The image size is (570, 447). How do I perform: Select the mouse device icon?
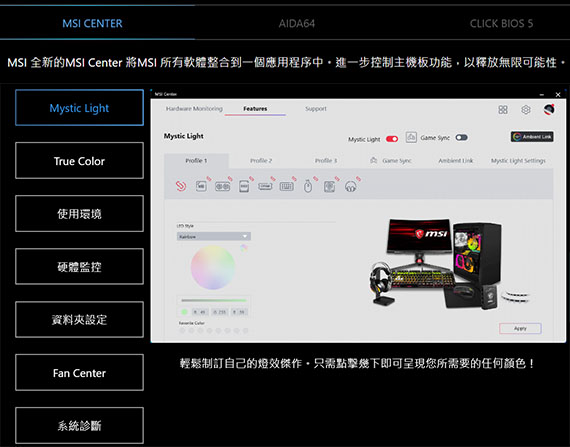tap(308, 186)
